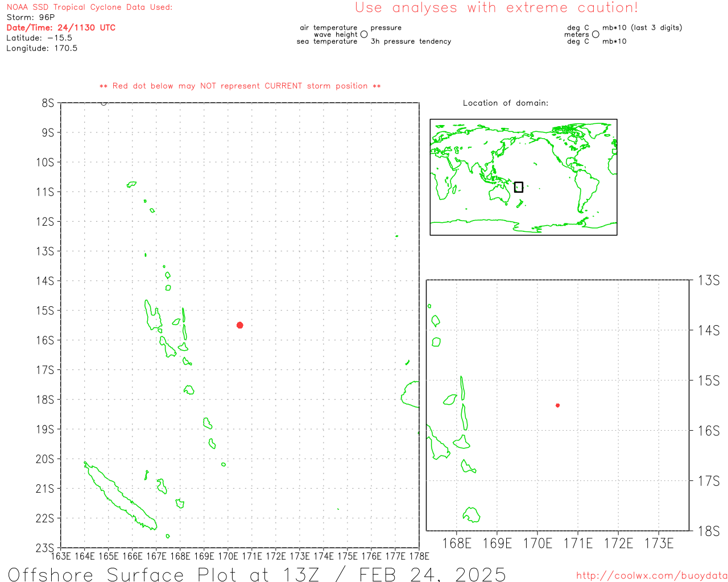Click the red storm dot in zoomed inset map
This screenshot has height=582, width=728.
(558, 405)
